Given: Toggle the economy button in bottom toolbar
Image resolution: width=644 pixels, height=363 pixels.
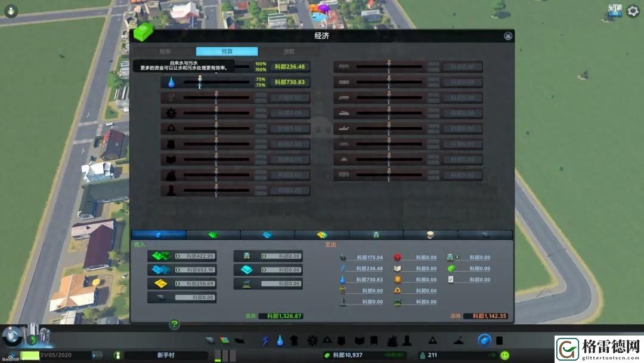Looking at the screenshot, I should pos(484,340).
